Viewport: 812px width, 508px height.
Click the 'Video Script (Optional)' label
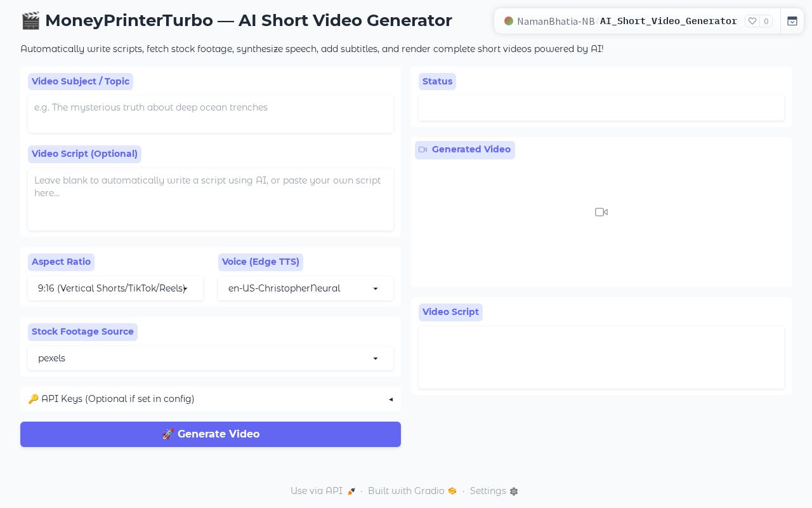tap(84, 154)
